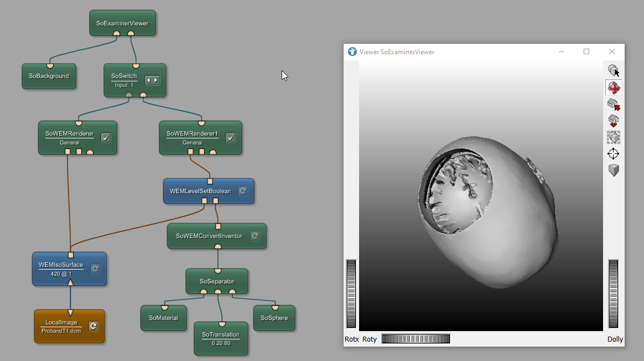644x361 pixels.
Task: Click the Dolly vertical thumbwheel
Action: point(613,293)
